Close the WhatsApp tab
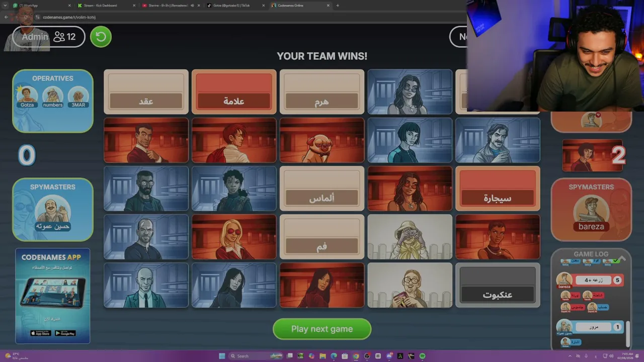The width and height of the screenshot is (644, 362). 70,6
